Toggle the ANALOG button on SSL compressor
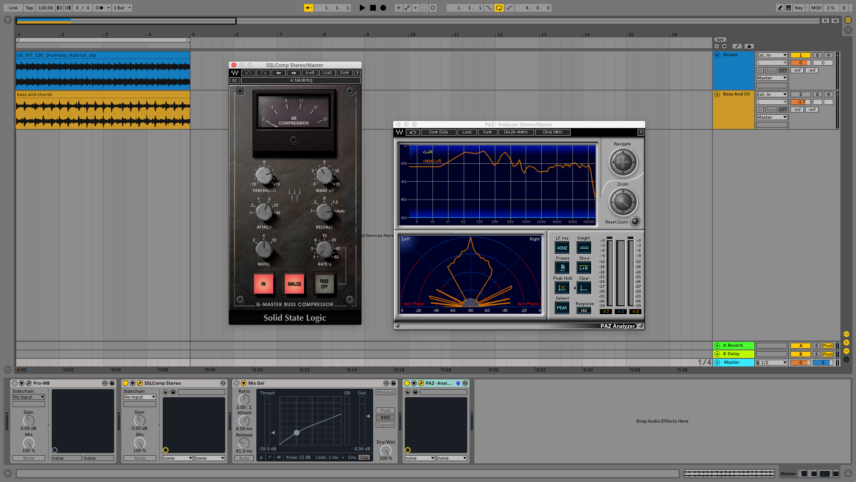 294,284
